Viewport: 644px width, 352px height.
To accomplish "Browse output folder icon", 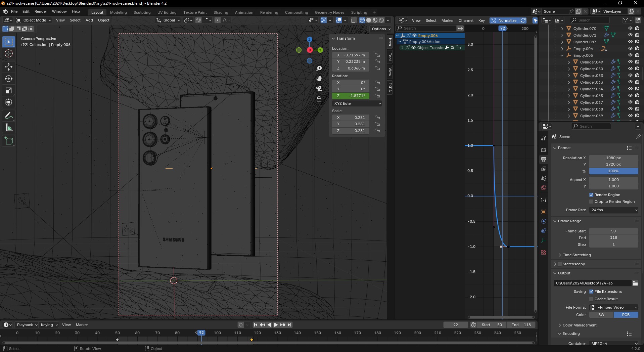I will coord(635,283).
